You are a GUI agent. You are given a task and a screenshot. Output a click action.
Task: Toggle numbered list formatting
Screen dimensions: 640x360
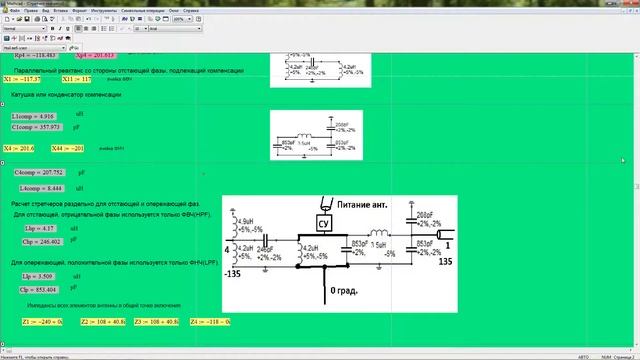click(x=111, y=29)
